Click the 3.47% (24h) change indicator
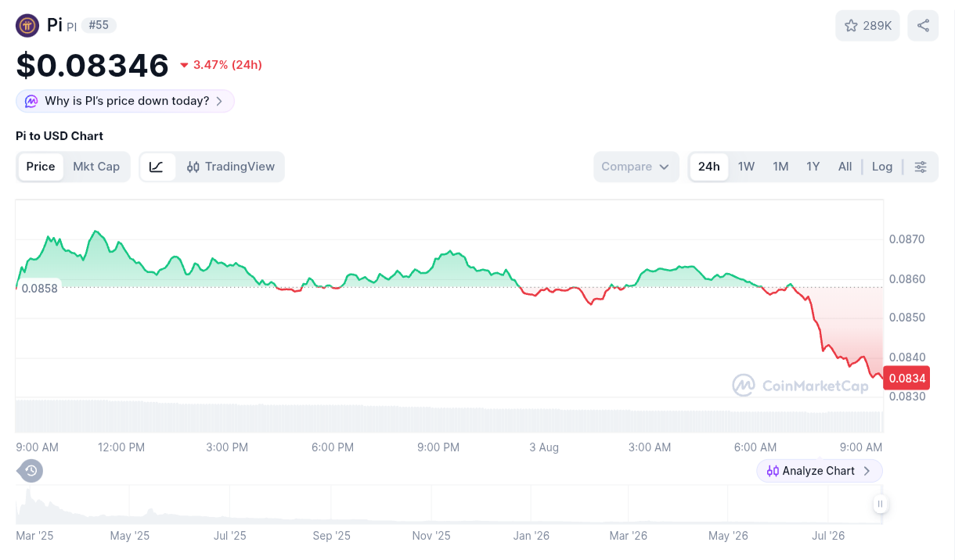This screenshot has width=955, height=560. pos(221,65)
